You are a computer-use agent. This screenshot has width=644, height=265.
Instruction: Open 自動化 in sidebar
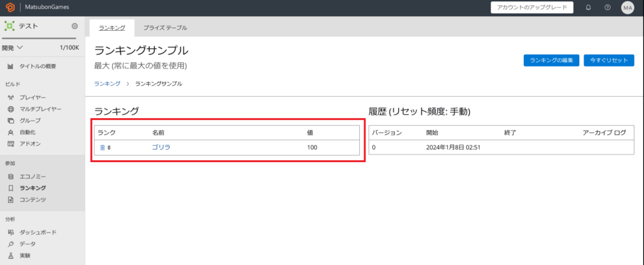28,132
